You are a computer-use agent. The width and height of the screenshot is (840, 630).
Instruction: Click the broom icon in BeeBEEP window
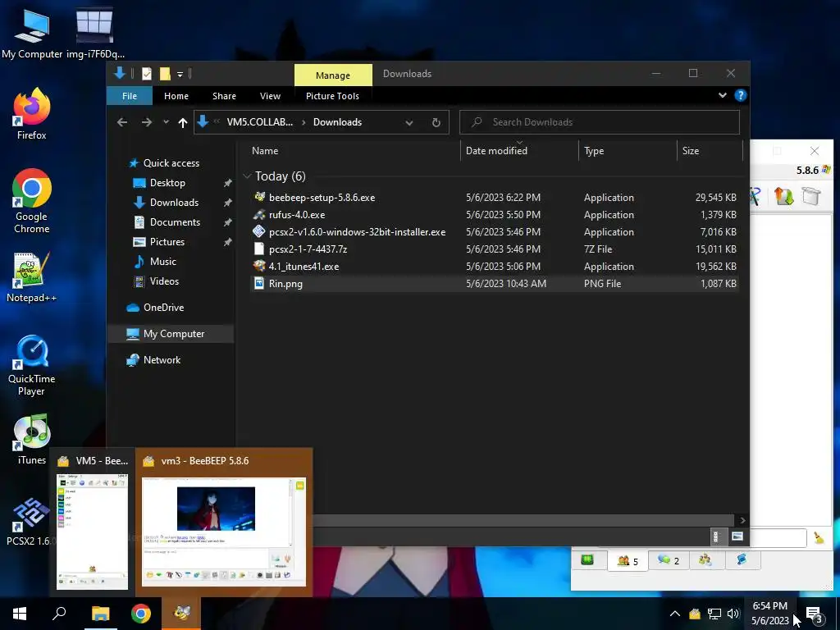(819, 537)
